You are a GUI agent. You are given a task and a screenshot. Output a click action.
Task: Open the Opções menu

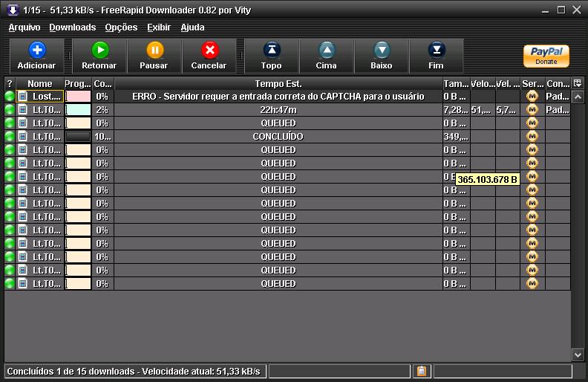pyautogui.click(x=121, y=27)
